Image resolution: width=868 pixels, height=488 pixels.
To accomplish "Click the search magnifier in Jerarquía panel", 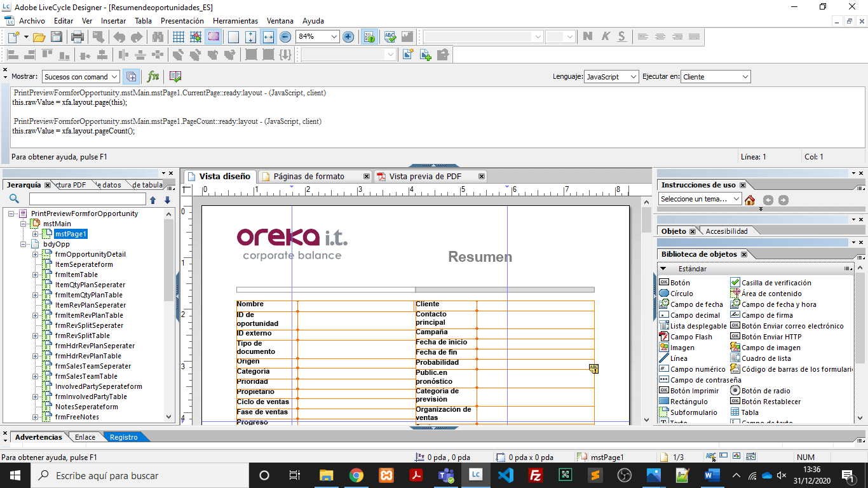I will point(14,200).
